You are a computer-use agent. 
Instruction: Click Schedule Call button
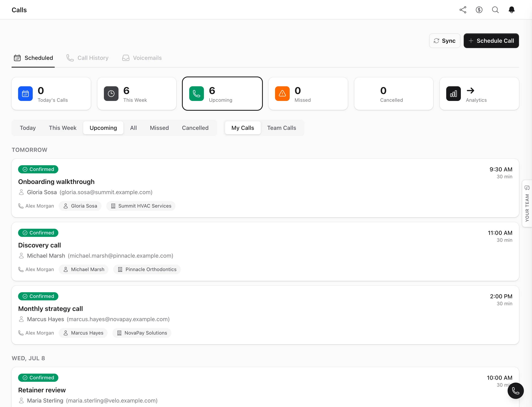(491, 41)
